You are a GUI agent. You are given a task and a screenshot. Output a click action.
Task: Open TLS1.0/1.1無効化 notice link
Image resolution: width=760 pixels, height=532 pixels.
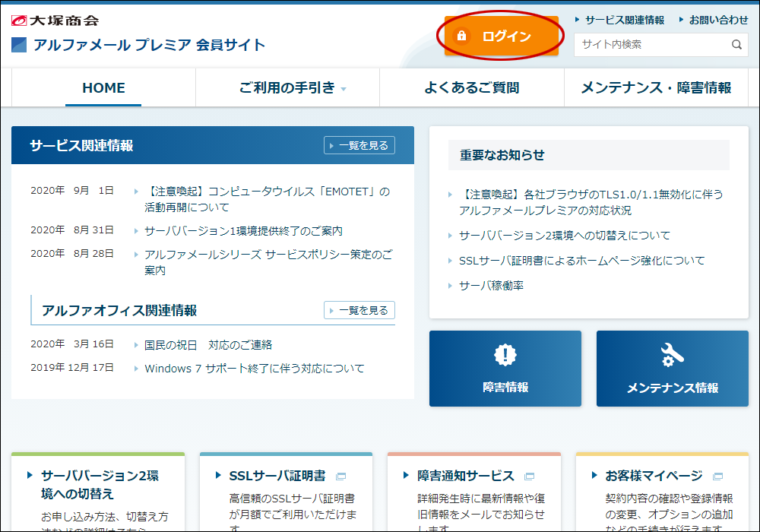point(591,202)
